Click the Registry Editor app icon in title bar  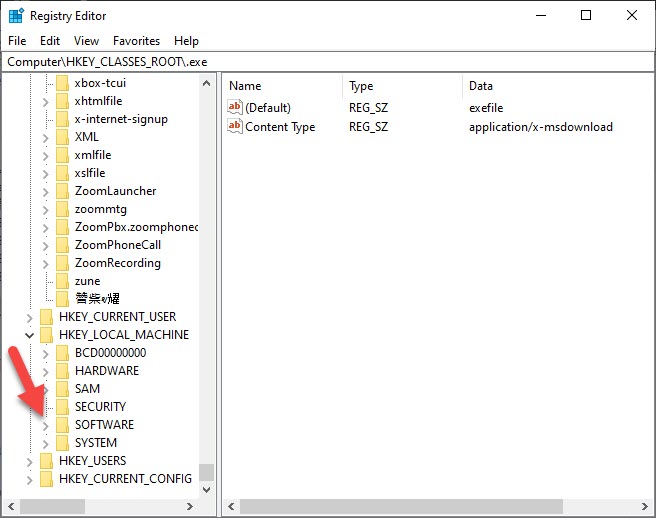point(16,16)
